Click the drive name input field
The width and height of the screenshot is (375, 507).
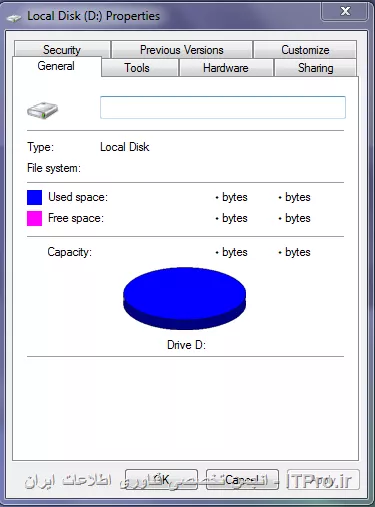[x=223, y=107]
